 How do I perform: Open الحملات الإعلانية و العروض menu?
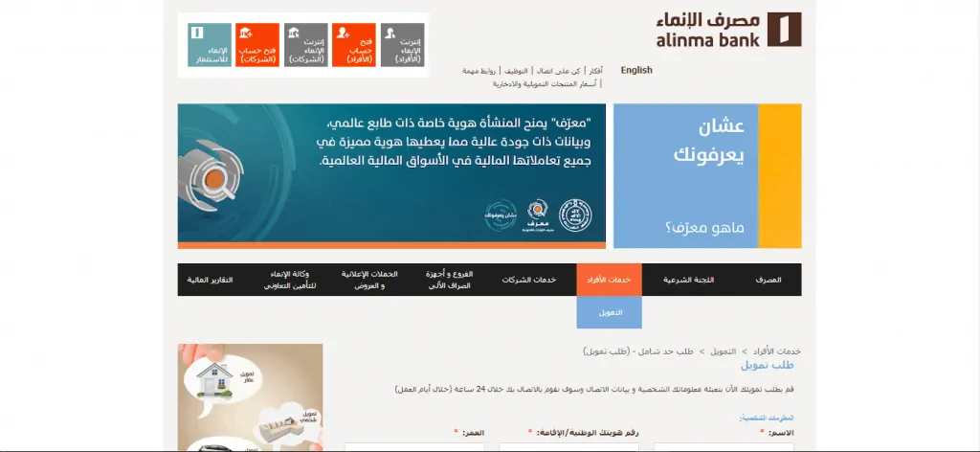click(369, 280)
